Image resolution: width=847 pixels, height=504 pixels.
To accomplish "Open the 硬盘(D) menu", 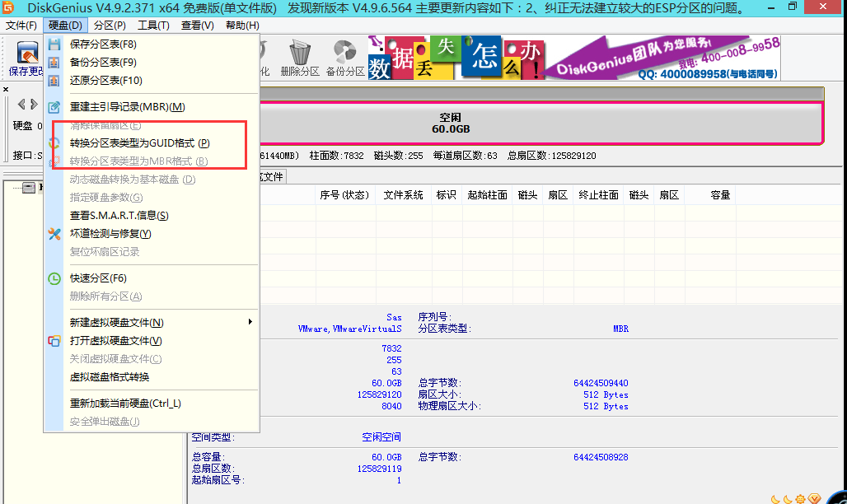I will (x=65, y=26).
